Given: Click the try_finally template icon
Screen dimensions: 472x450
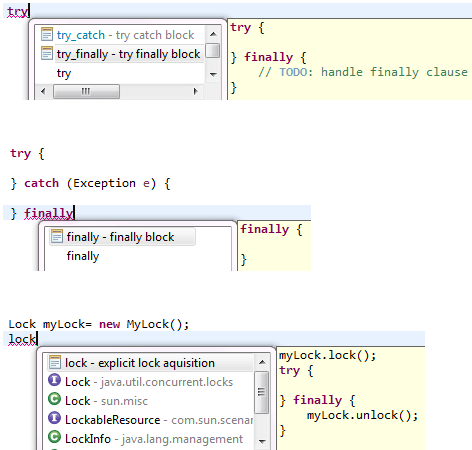Looking at the screenshot, I should coord(47,53).
